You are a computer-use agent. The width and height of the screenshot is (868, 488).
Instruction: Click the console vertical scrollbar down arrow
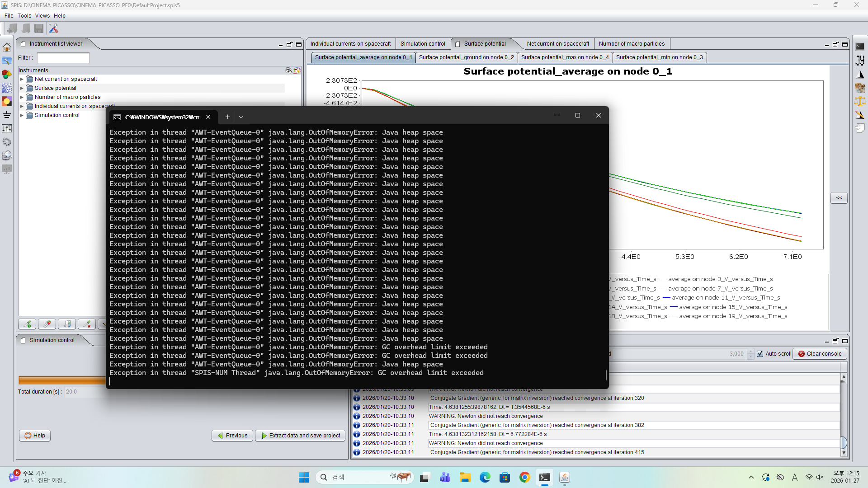click(844, 452)
